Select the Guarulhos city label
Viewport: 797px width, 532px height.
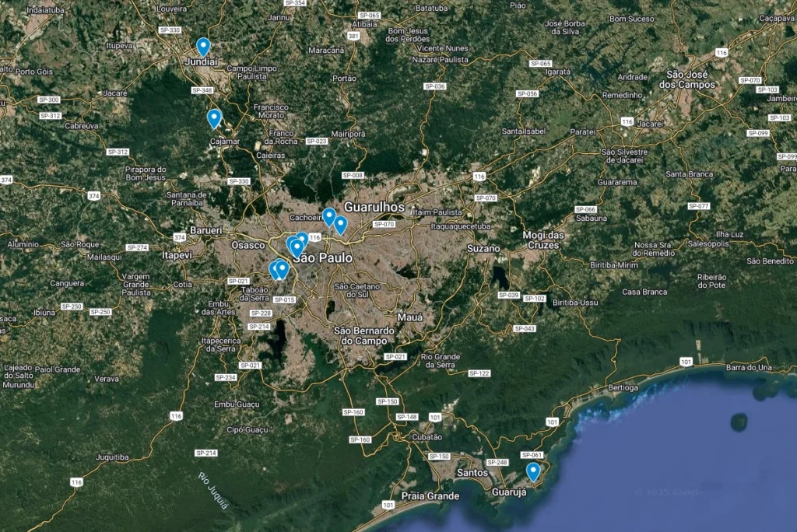coord(374,207)
